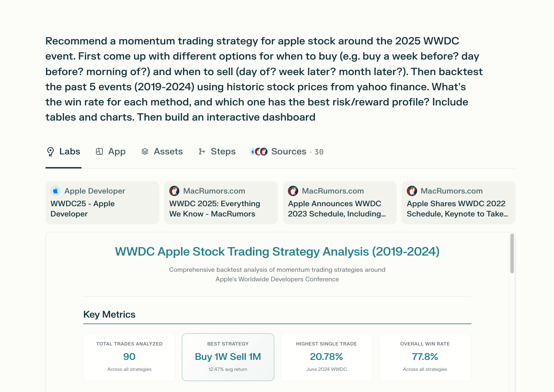Image resolution: width=554 pixels, height=392 pixels.
Task: Click MacRumors favicon on WWDC 2023 card
Action: (293, 191)
